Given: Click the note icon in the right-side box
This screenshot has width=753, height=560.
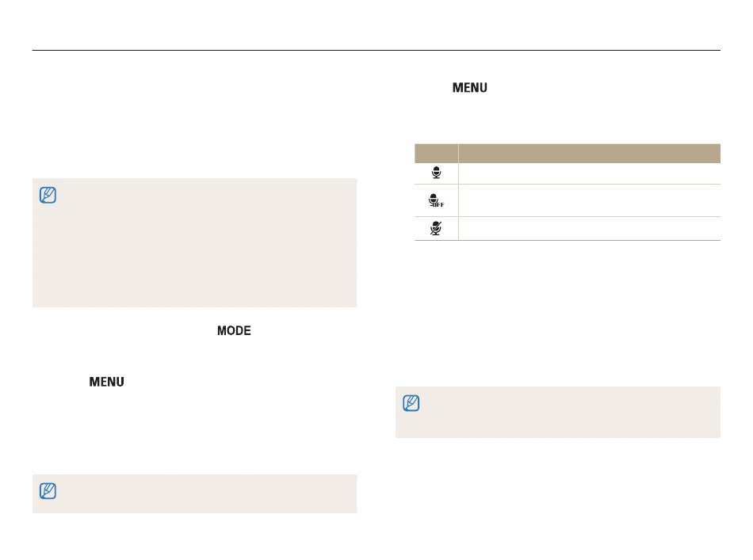Looking at the screenshot, I should click(411, 403).
